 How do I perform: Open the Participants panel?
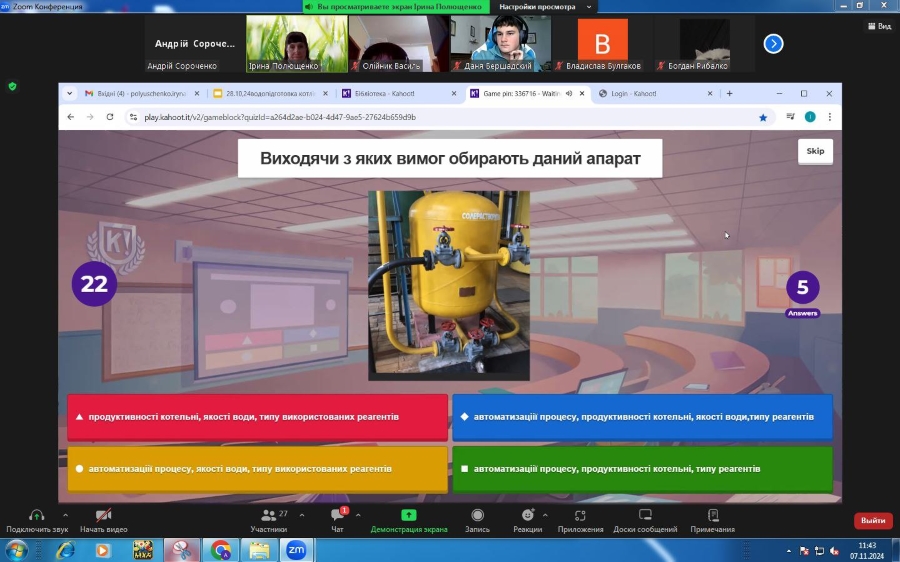pyautogui.click(x=268, y=515)
